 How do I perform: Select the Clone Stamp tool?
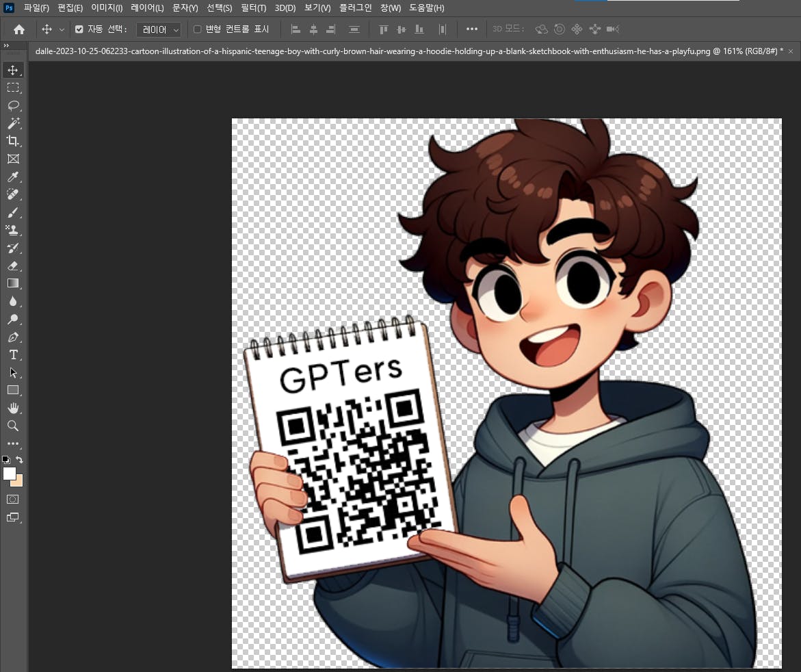click(x=13, y=230)
